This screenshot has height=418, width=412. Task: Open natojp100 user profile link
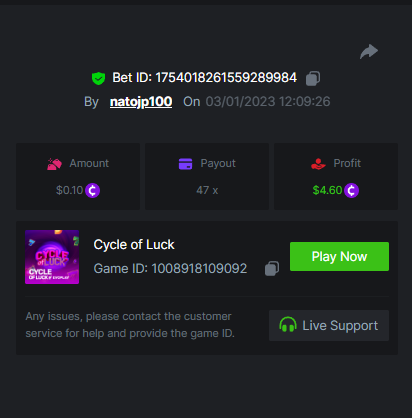141,102
